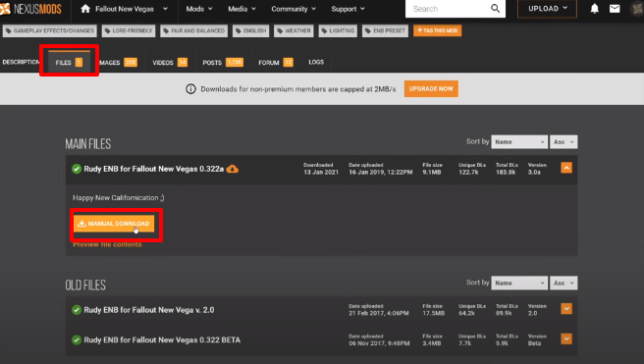Open messages via the envelope icon
The height and width of the screenshot is (364, 644).
(615, 9)
